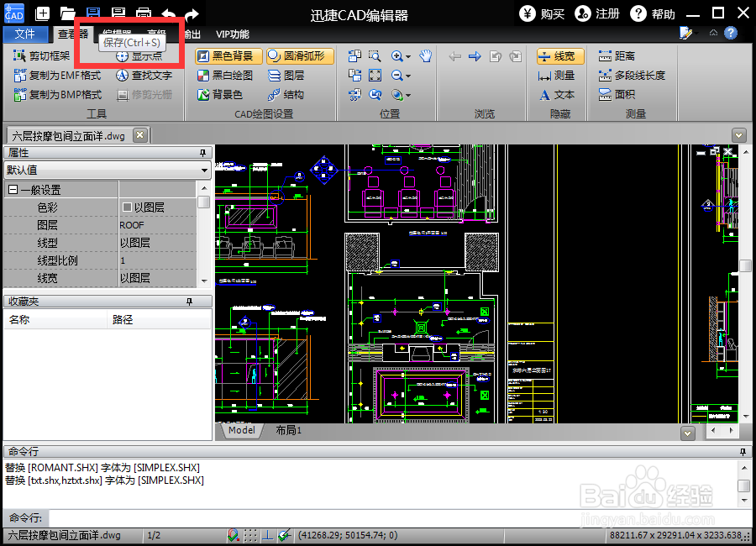Open document tabs list dropdown
This screenshot has height=546, width=756.
click(x=738, y=135)
